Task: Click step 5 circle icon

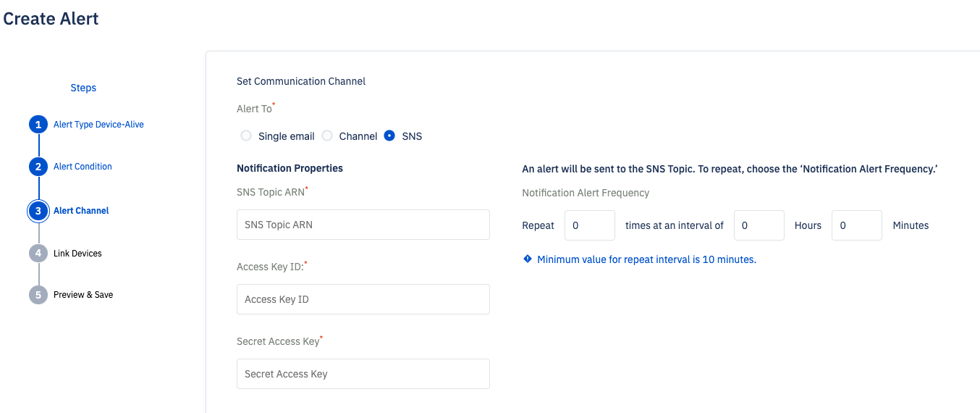Action: (38, 295)
